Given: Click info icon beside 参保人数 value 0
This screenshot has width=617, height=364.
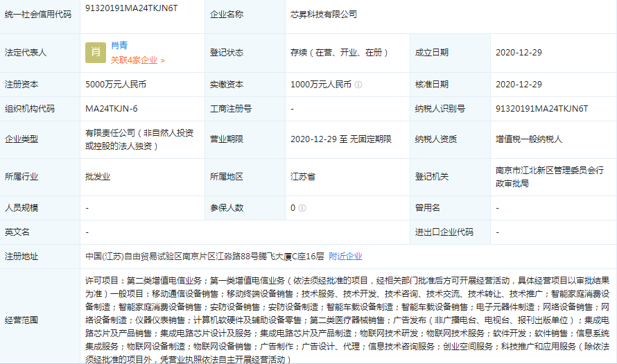Looking at the screenshot, I should pyautogui.click(x=302, y=208).
